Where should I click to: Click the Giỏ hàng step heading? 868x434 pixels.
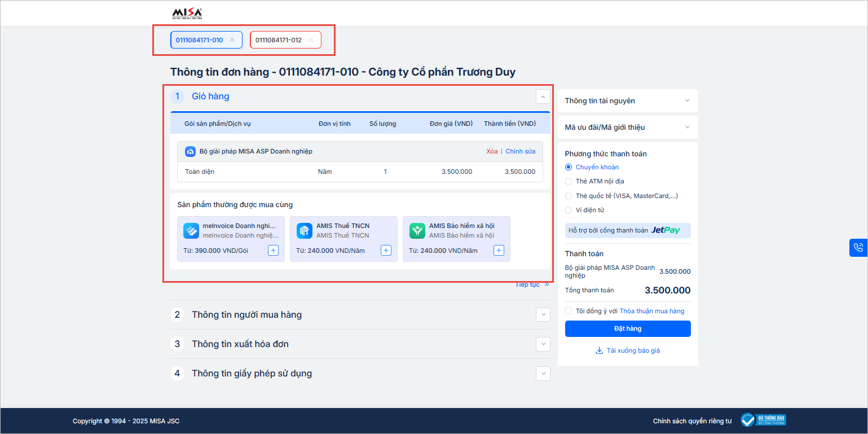[210, 97]
